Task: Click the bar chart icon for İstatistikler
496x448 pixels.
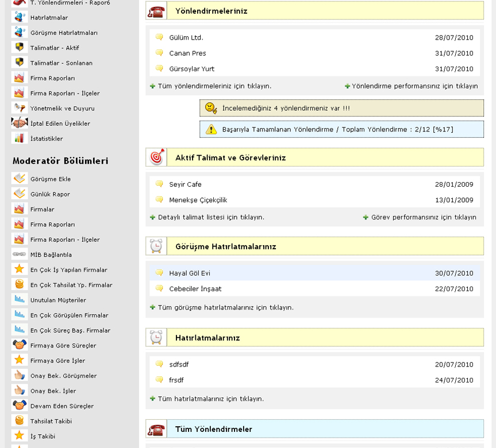Action: [20, 138]
